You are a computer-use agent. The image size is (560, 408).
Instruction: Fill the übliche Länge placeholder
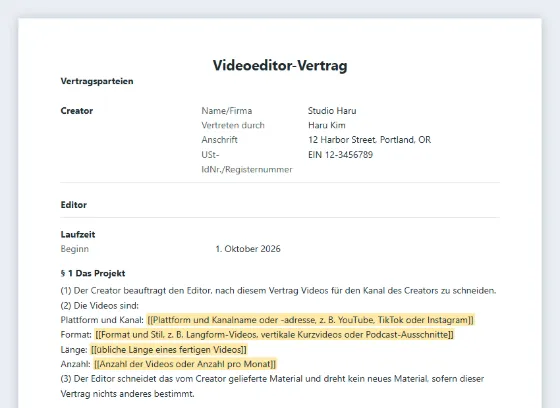coord(169,349)
